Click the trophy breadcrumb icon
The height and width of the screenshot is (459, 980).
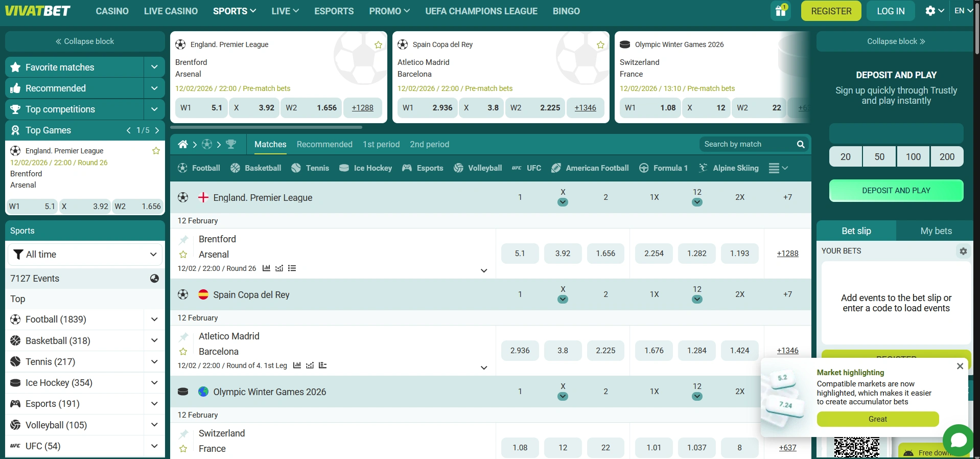click(231, 145)
